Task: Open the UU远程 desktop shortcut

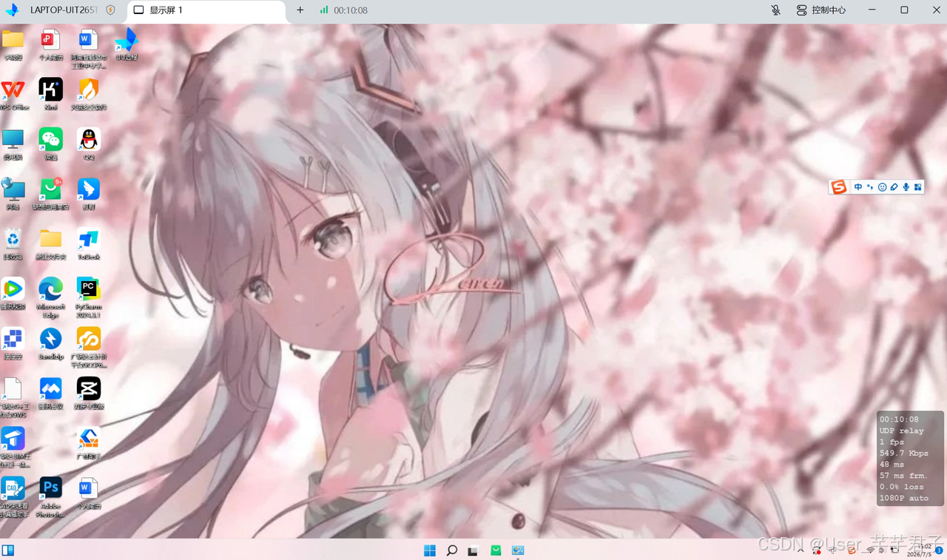Action: tap(127, 44)
